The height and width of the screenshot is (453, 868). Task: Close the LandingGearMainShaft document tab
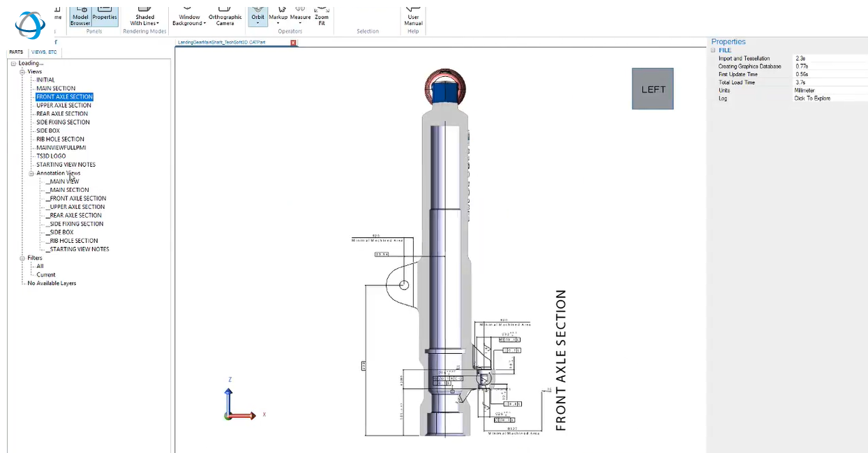coord(293,43)
